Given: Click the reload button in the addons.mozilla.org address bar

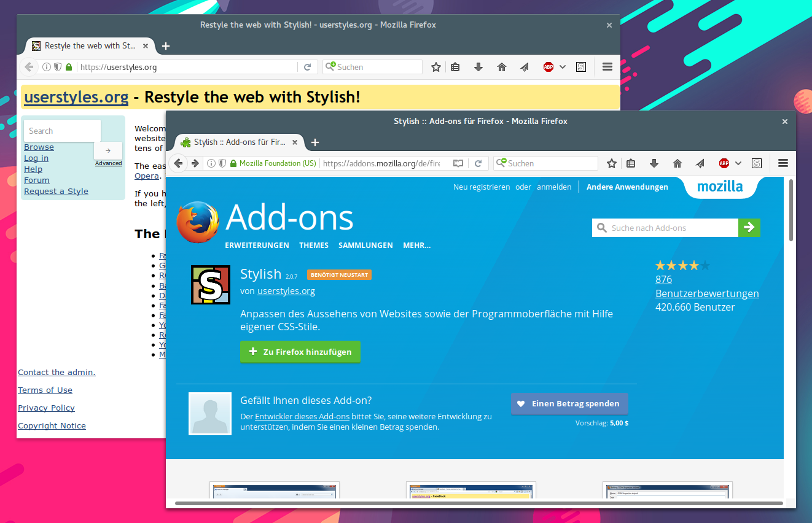Looking at the screenshot, I should coord(478,163).
